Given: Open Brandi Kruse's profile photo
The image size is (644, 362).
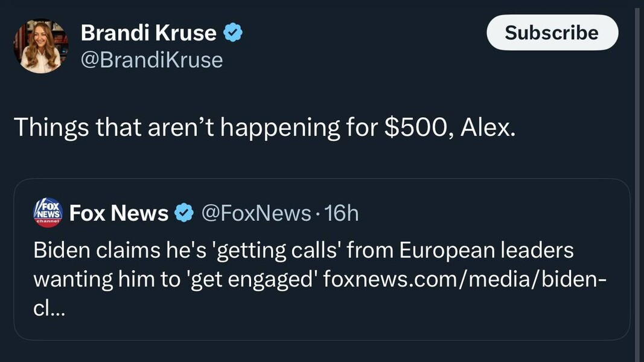Looking at the screenshot, I should (40, 47).
